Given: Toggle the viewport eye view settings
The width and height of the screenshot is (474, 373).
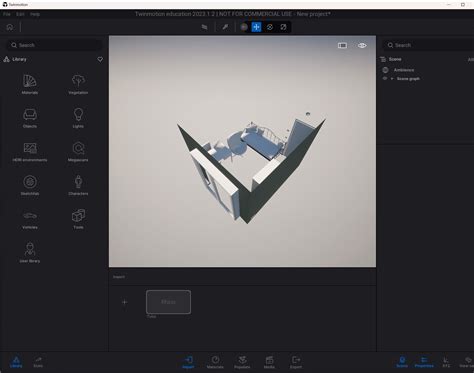Looking at the screenshot, I should pyautogui.click(x=362, y=45).
